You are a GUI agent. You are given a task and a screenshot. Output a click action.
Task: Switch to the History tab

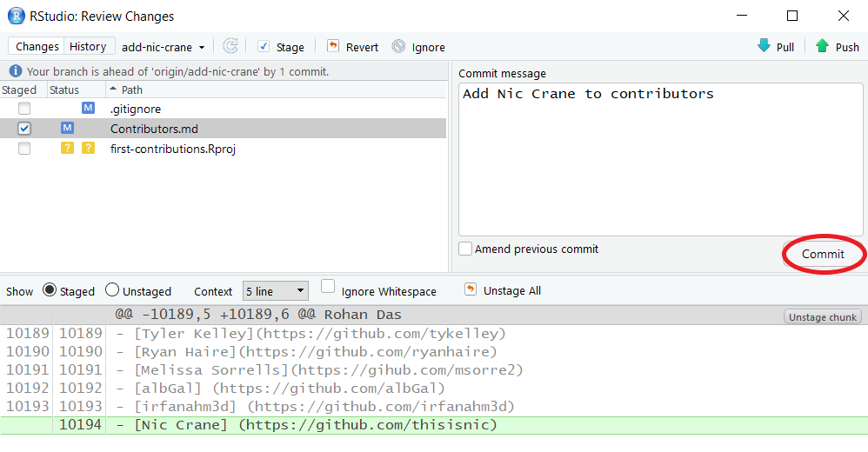[x=88, y=46]
